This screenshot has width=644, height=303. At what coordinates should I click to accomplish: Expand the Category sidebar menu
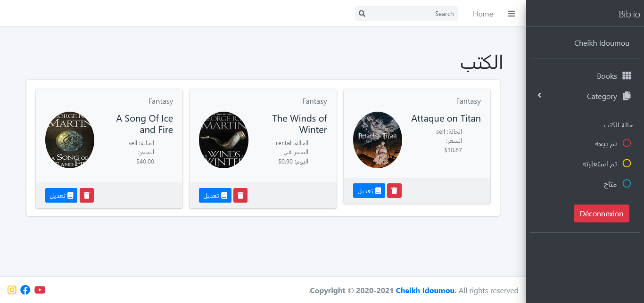(602, 96)
